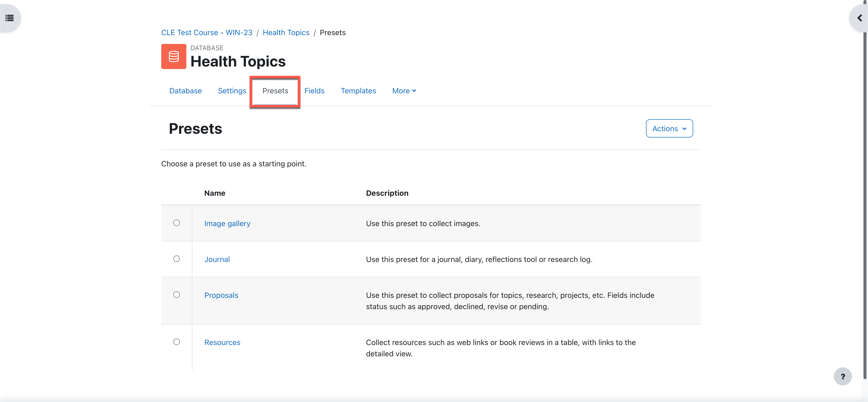Click the Health Topics database icon
Viewport: 868px width, 402px height.
(174, 56)
